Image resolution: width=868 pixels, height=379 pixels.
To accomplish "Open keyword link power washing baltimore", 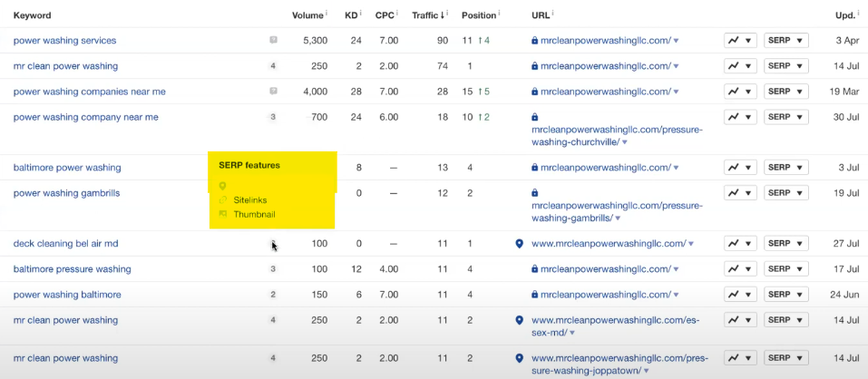I will click(67, 295).
